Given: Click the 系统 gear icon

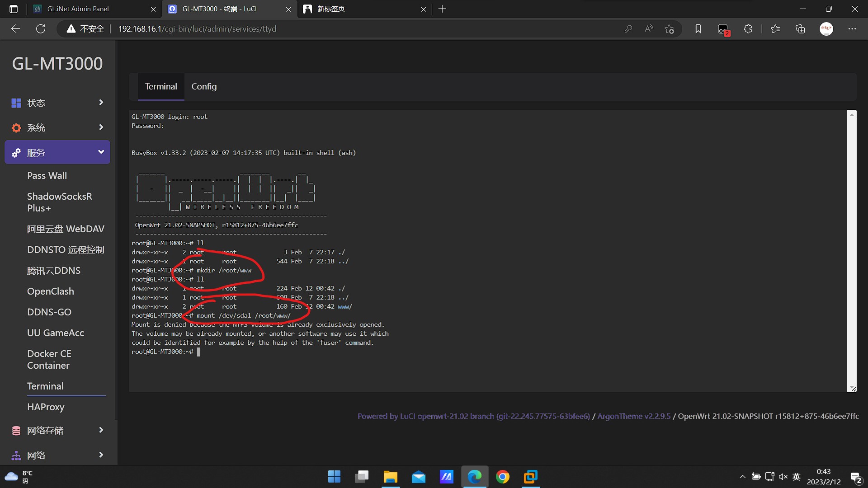Looking at the screenshot, I should 16,128.
